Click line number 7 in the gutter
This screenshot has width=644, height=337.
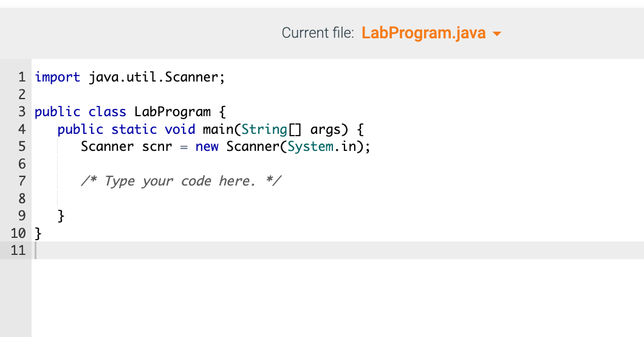[22, 181]
